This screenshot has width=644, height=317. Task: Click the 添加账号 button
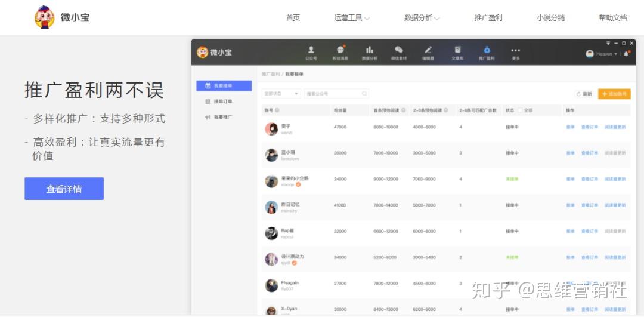pyautogui.click(x=614, y=94)
